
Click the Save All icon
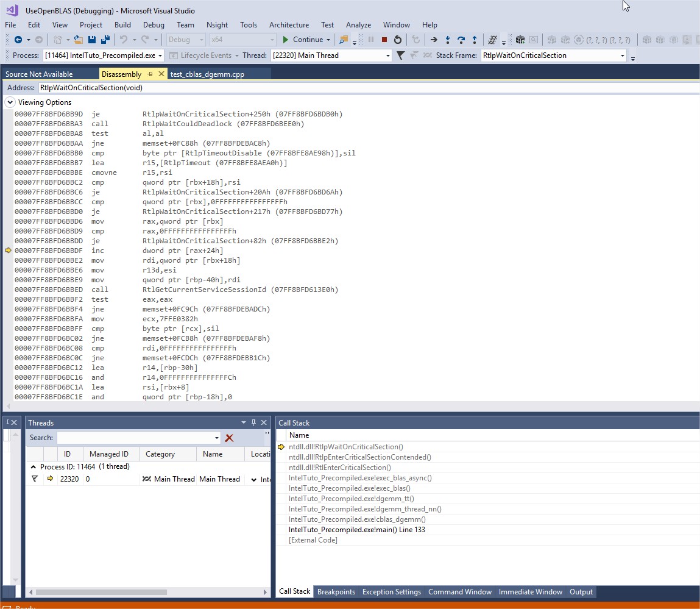point(105,40)
